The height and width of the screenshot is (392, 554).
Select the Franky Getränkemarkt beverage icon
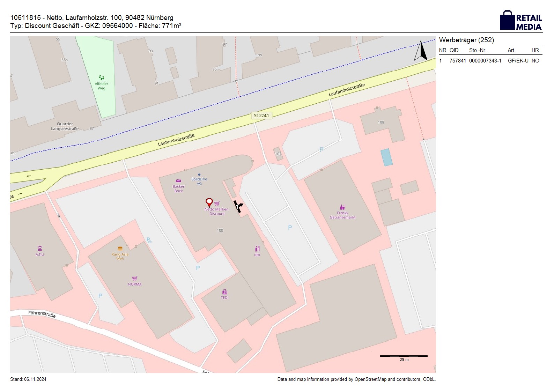tap(342, 207)
